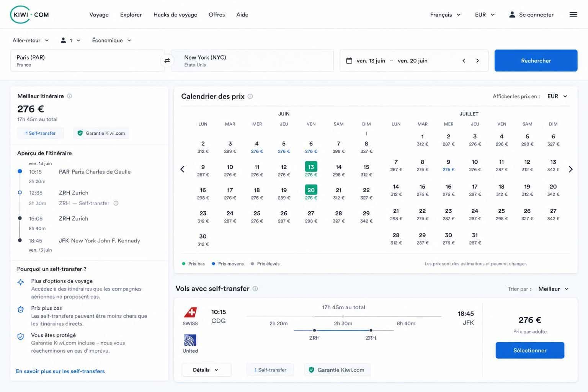Screen dimensions: 588x392
Task: Select July 1 priced 312 €
Action: click(422, 140)
